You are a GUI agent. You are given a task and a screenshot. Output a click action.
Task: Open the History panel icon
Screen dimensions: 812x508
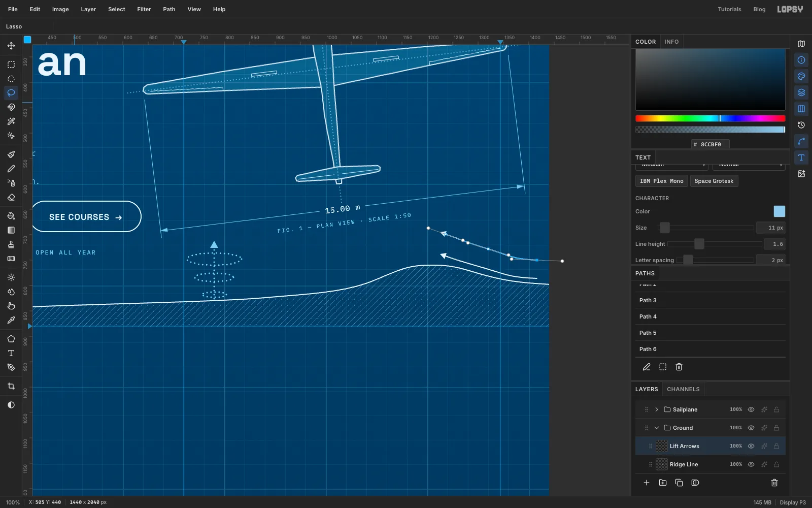click(x=801, y=125)
